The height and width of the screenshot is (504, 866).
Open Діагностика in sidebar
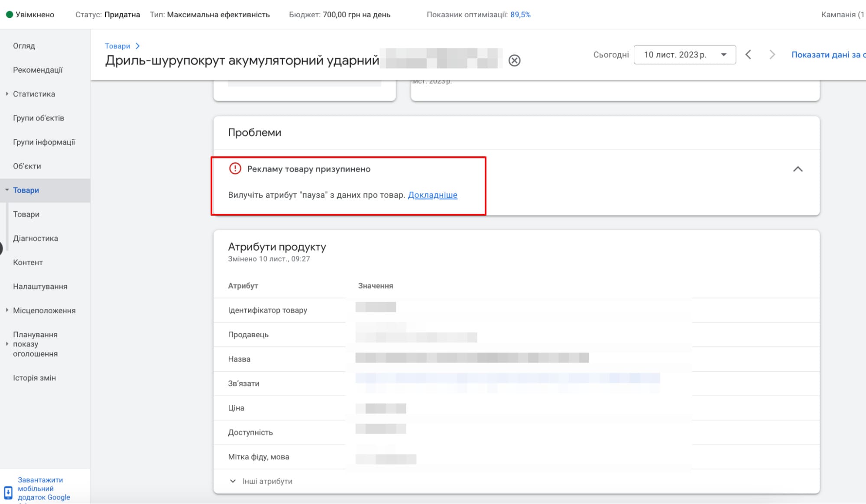tap(35, 238)
